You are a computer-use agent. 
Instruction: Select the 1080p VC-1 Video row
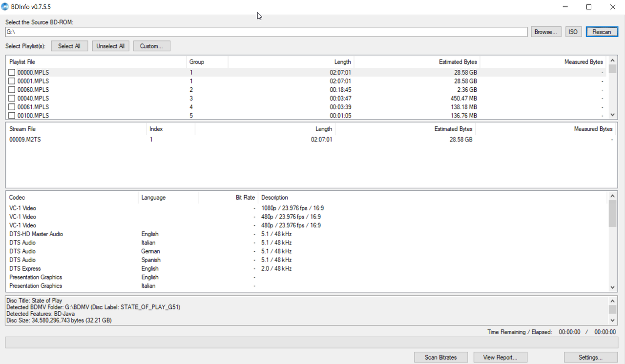coord(307,208)
